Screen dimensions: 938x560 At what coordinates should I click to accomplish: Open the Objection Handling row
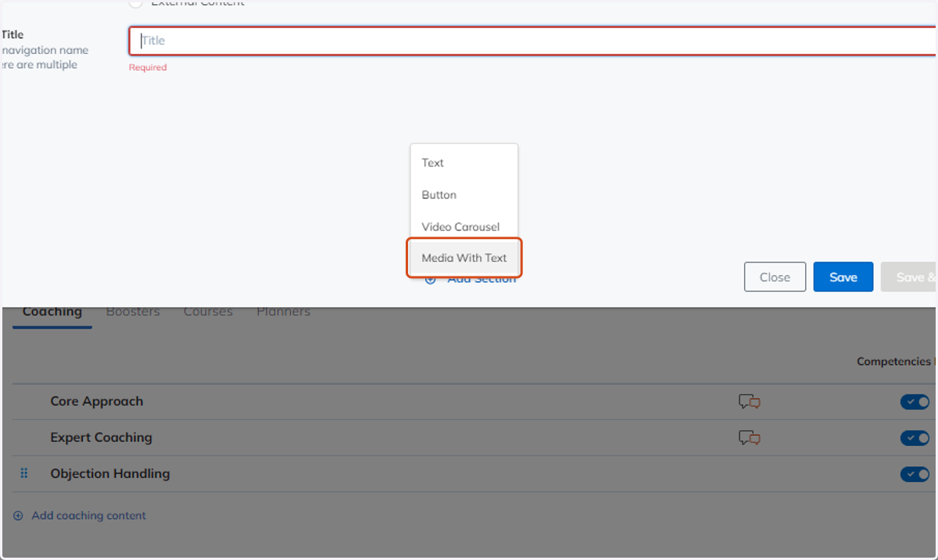(x=472, y=474)
